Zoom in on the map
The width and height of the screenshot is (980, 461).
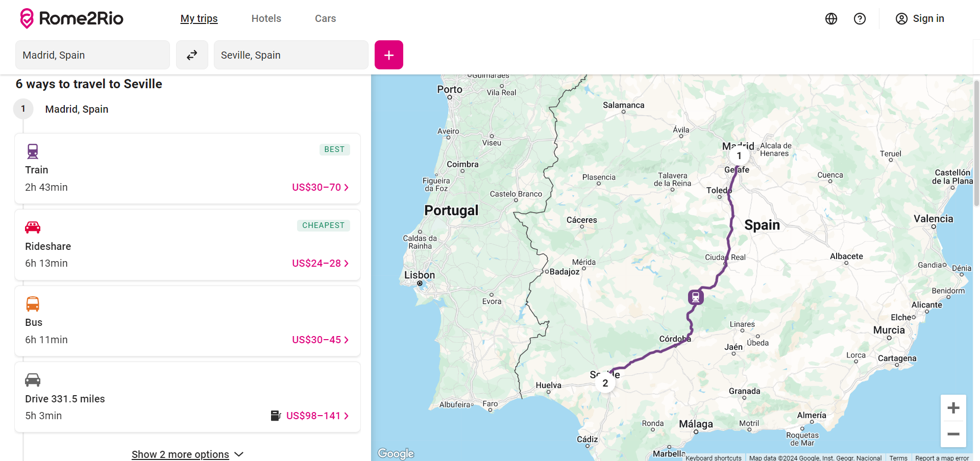[x=953, y=408]
